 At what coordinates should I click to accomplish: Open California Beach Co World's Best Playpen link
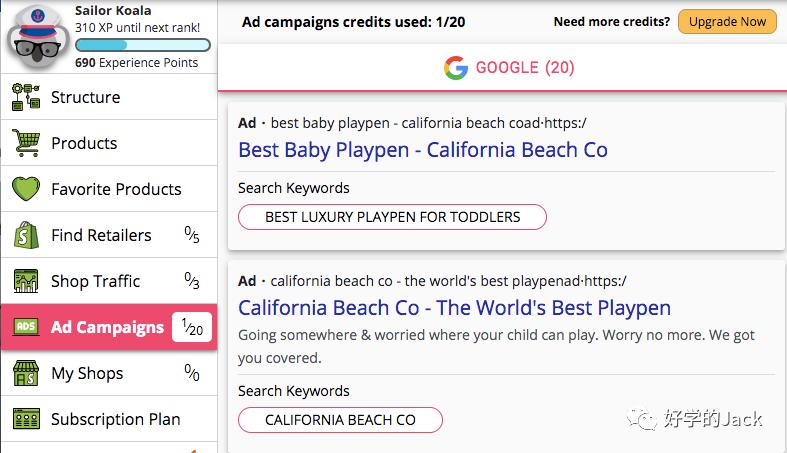(454, 308)
